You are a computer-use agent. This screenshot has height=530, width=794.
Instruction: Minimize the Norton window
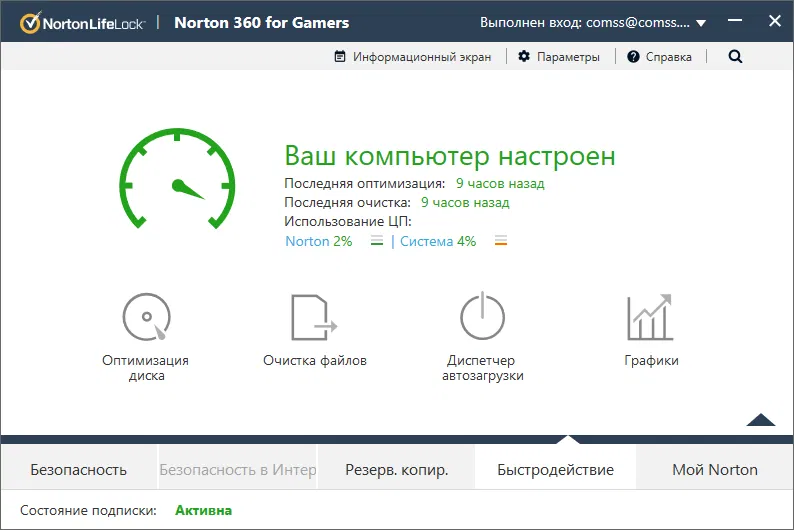pyautogui.click(x=735, y=21)
